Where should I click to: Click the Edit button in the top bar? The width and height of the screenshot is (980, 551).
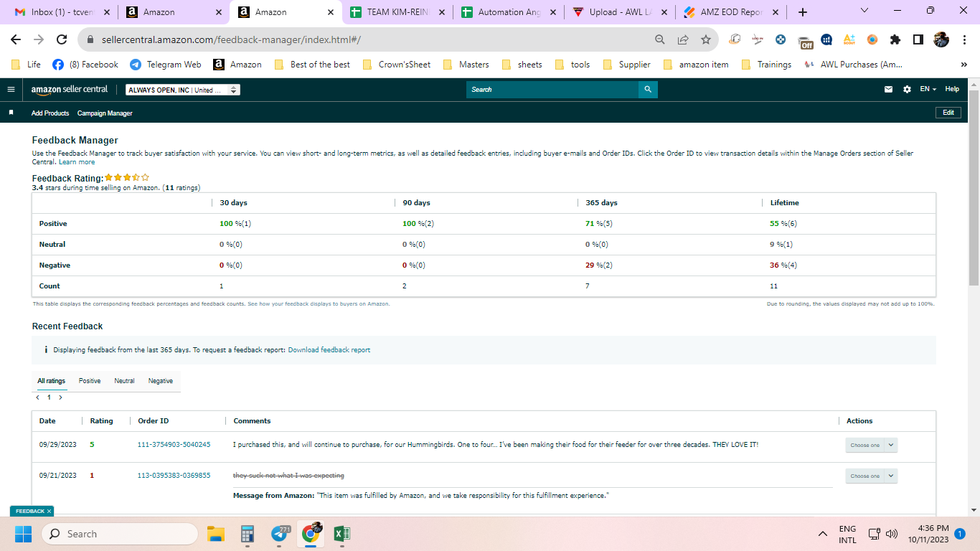[x=948, y=113]
